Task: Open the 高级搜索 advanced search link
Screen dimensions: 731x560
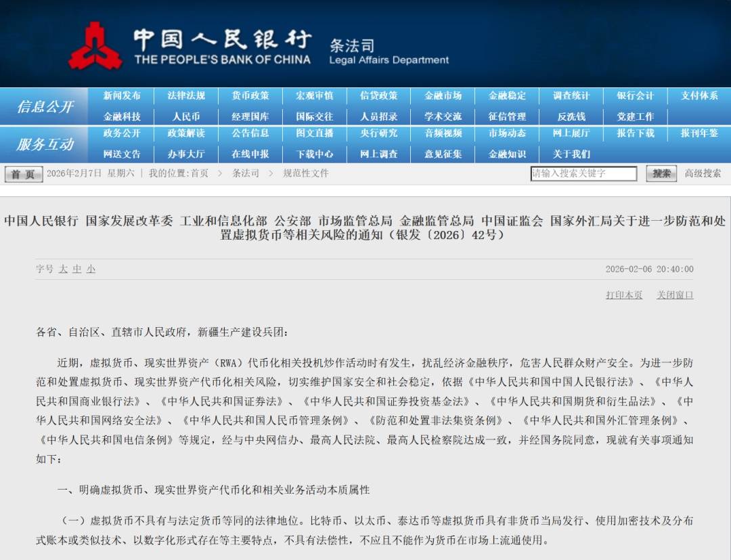Action: (x=703, y=173)
